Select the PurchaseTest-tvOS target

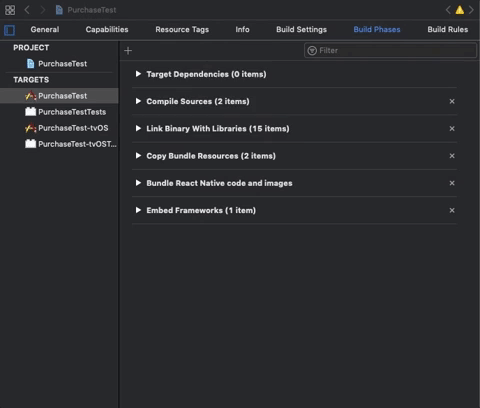click(67, 128)
